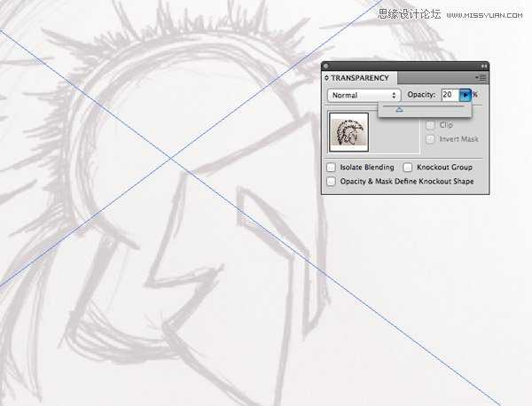The width and height of the screenshot is (532, 406).
Task: Open the Normal blending mode dropdown
Action: click(364, 95)
